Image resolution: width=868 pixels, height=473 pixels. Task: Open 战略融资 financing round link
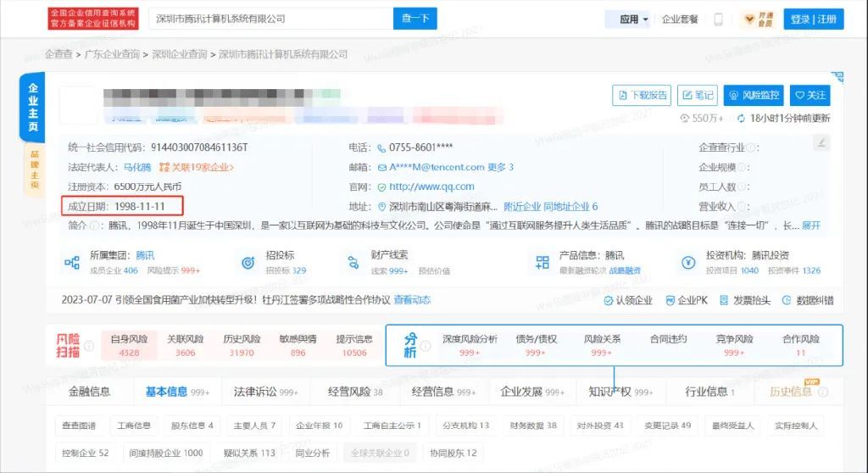point(625,271)
